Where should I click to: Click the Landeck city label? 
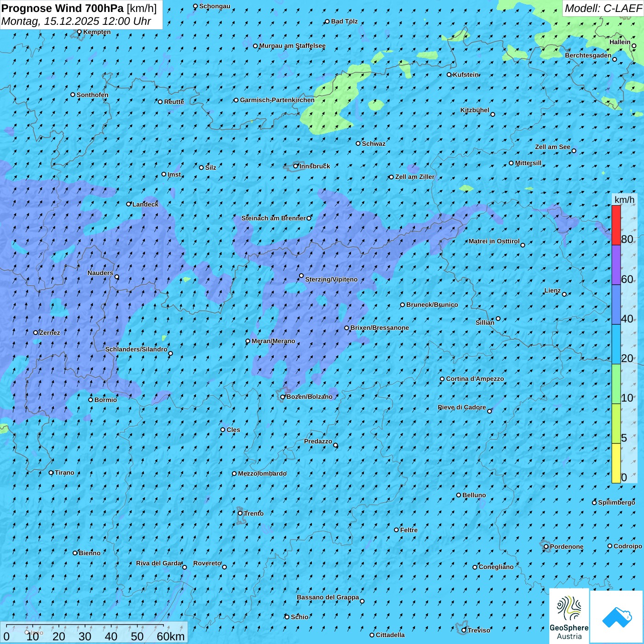pos(145,204)
